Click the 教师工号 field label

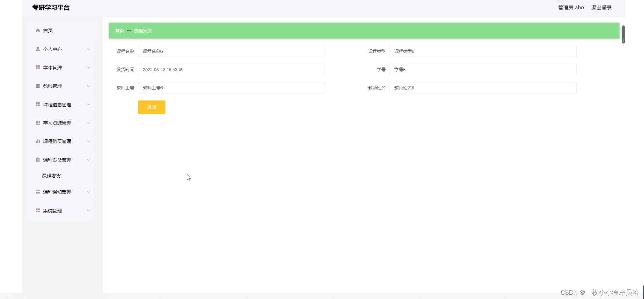[x=125, y=88]
